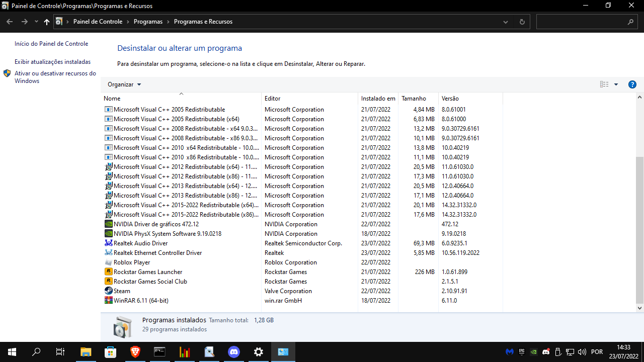The image size is (644, 362).
Task: Open the clock showing 14:33
Action: (623, 352)
